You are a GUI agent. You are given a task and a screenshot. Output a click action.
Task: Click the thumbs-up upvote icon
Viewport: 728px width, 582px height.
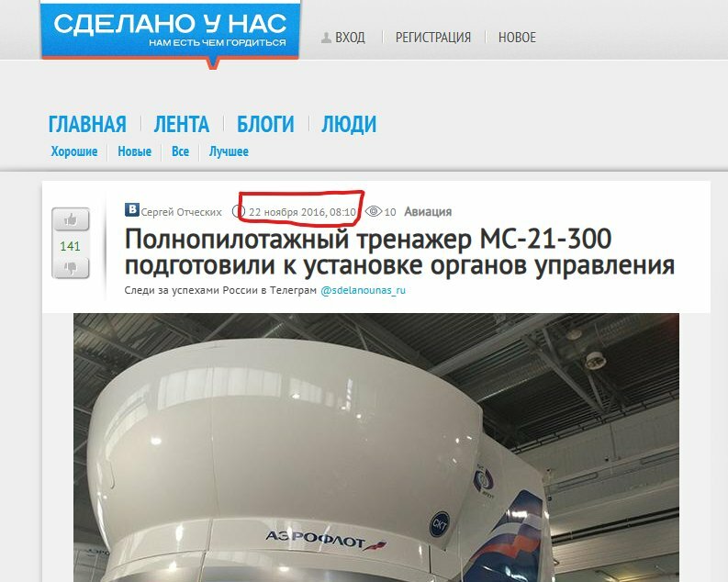click(x=71, y=219)
